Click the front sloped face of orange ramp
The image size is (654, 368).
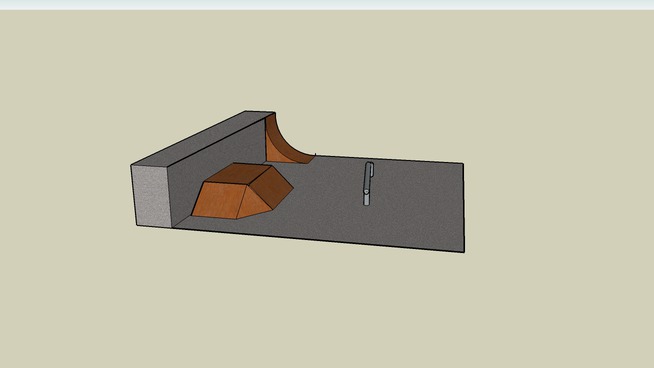tap(218, 200)
